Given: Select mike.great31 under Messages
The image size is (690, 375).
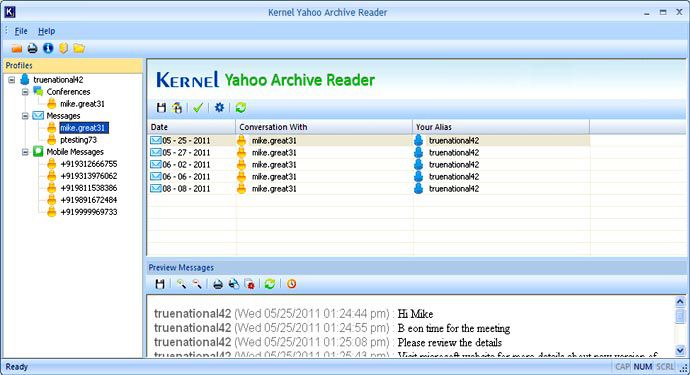Looking at the screenshot, I should coord(84,128).
